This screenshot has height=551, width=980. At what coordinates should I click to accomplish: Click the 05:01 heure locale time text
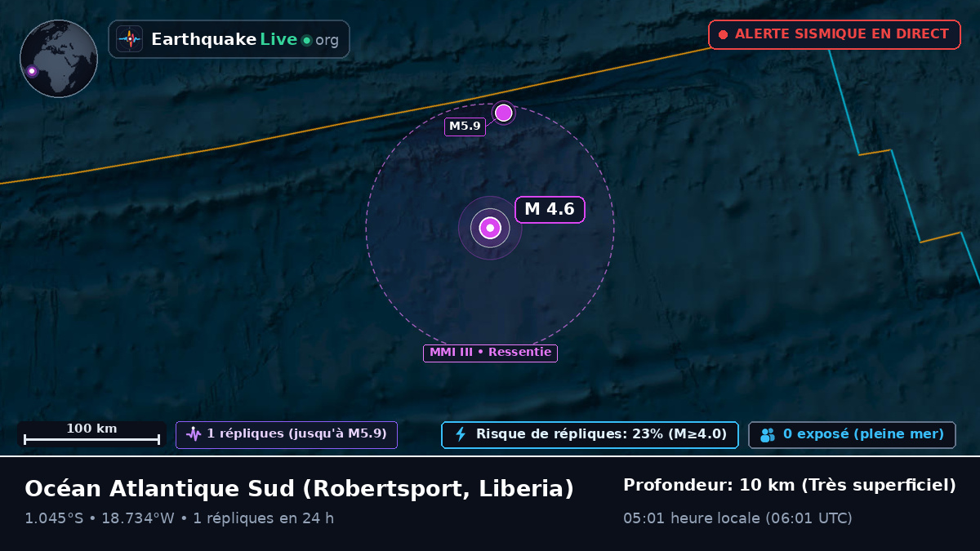(x=737, y=518)
